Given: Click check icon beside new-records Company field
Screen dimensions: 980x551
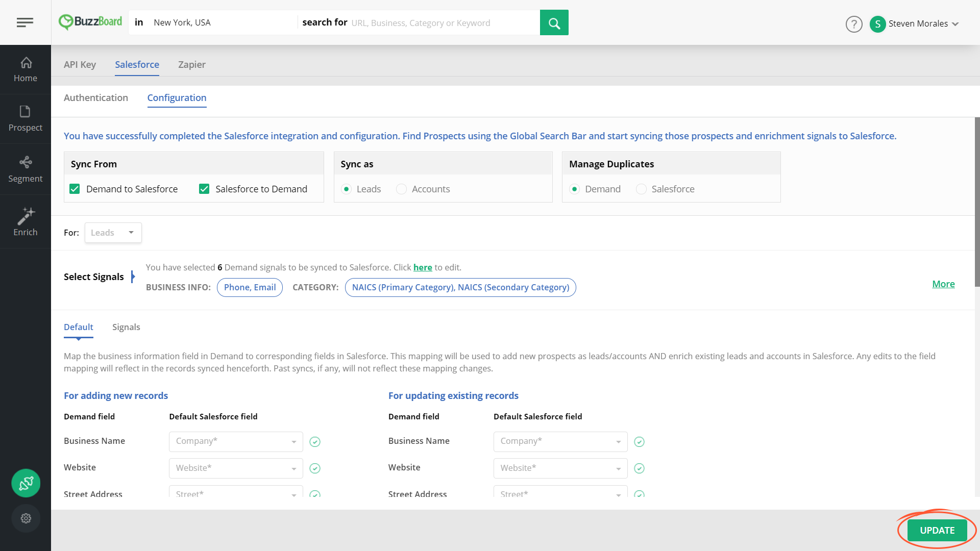Looking at the screenshot, I should point(315,442).
